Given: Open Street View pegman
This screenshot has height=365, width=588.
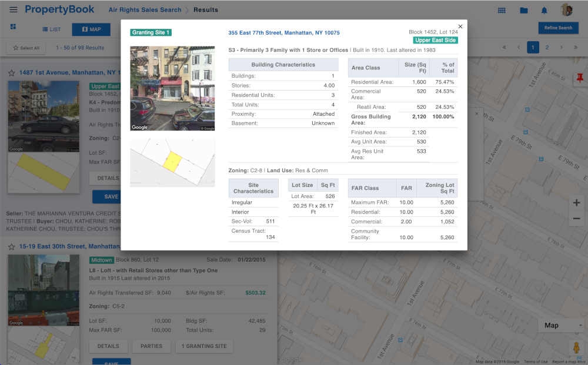Looking at the screenshot, I should click(576, 347).
